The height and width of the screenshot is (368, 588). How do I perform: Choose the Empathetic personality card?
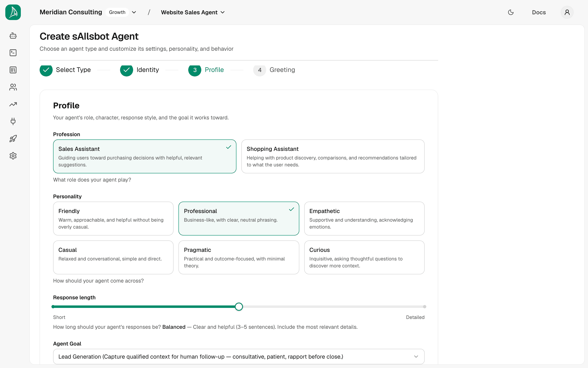coord(364,218)
